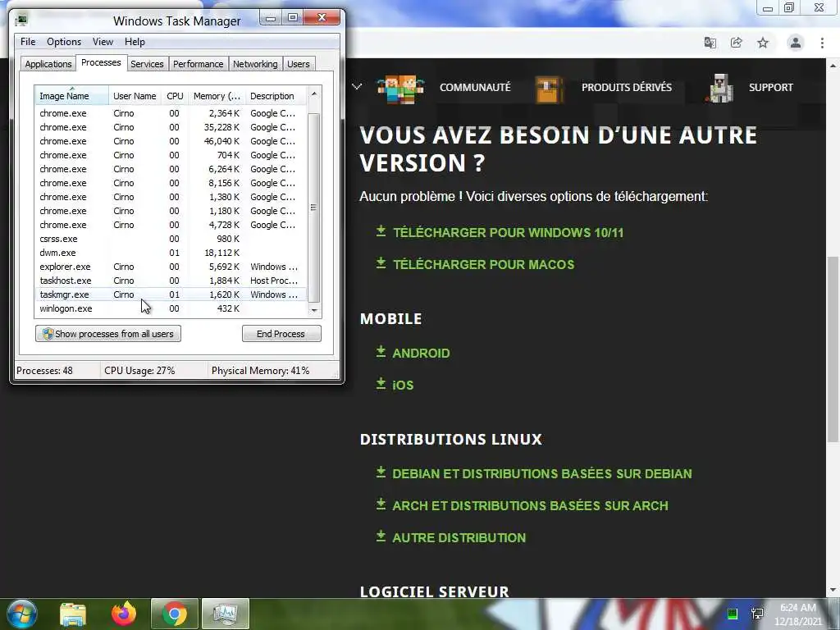Viewport: 840px width, 630px height.
Task: Click process list scrollbar up arrow
Action: coord(314,94)
